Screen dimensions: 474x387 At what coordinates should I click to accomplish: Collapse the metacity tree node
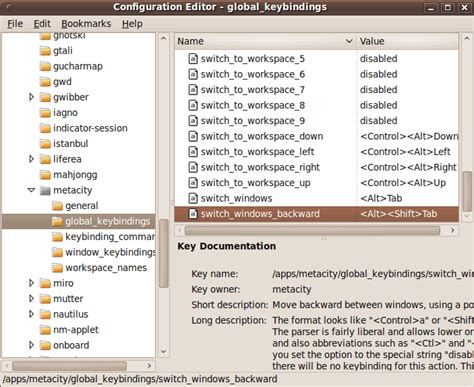pyautogui.click(x=31, y=190)
